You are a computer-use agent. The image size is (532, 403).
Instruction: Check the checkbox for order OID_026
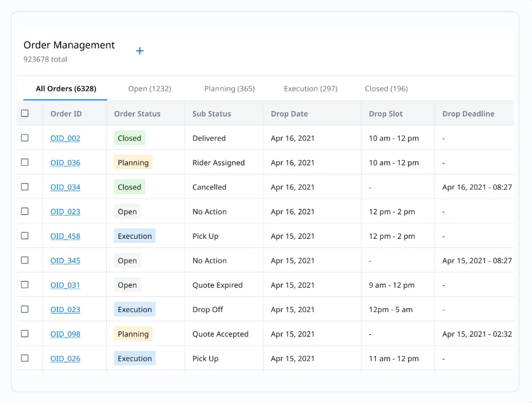pyautogui.click(x=25, y=358)
